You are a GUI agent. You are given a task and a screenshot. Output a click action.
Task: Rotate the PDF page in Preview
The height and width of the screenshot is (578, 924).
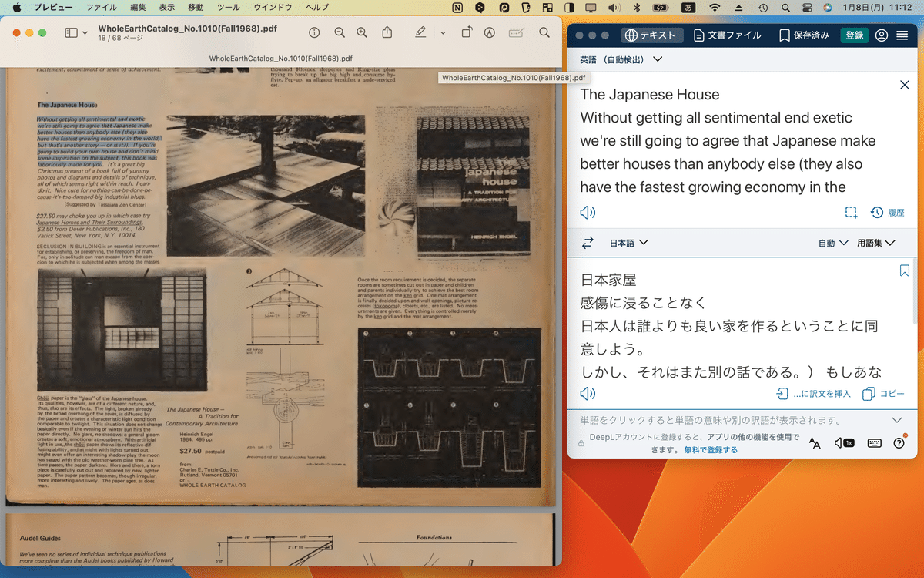(467, 33)
